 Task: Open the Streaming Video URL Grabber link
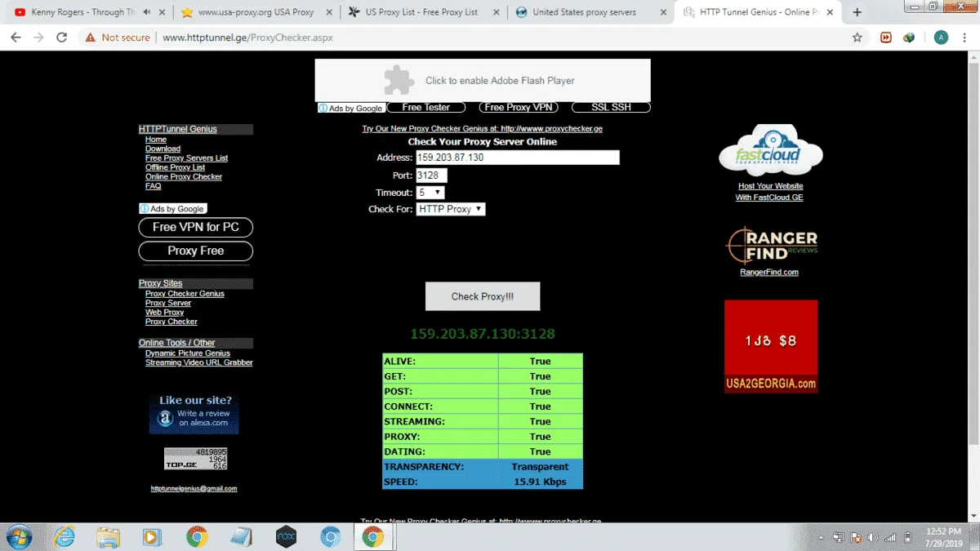[199, 362]
